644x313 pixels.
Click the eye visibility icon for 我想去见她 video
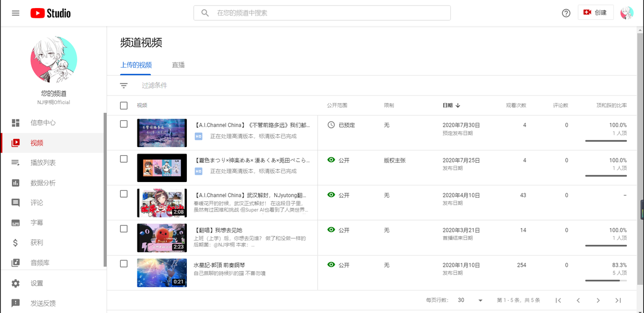point(331,230)
